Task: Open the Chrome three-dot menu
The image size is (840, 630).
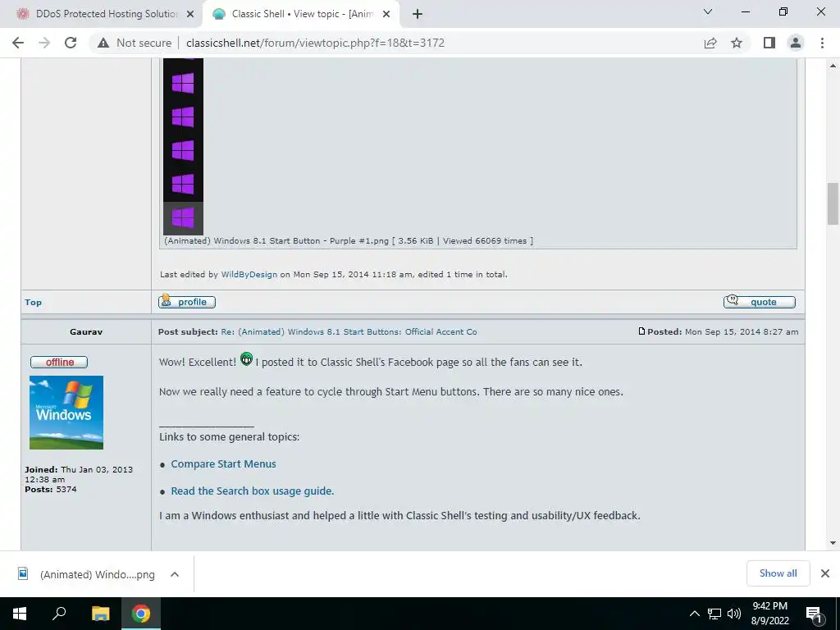Action: [x=822, y=43]
